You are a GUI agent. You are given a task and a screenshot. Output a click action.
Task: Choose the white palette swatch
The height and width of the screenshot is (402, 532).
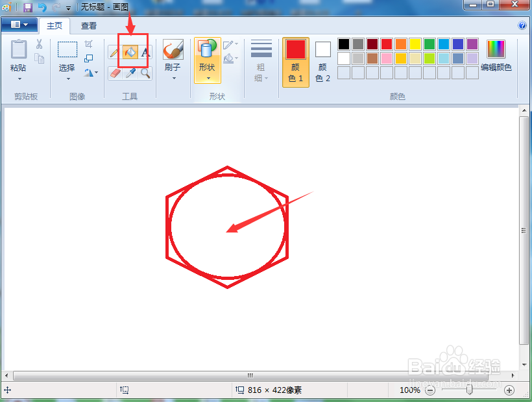[344, 58]
